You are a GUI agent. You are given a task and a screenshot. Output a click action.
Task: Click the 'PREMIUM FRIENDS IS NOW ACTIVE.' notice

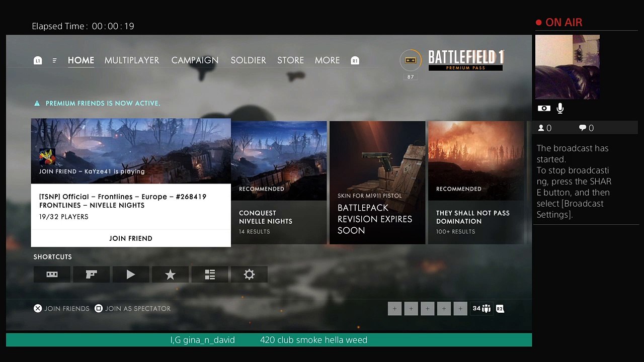pos(103,103)
